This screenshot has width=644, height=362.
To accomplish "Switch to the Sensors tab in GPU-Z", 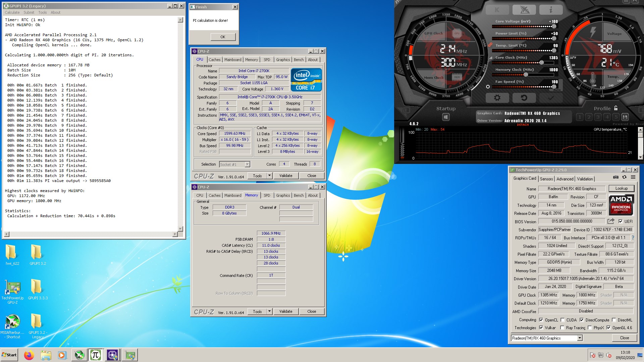I will click(546, 179).
